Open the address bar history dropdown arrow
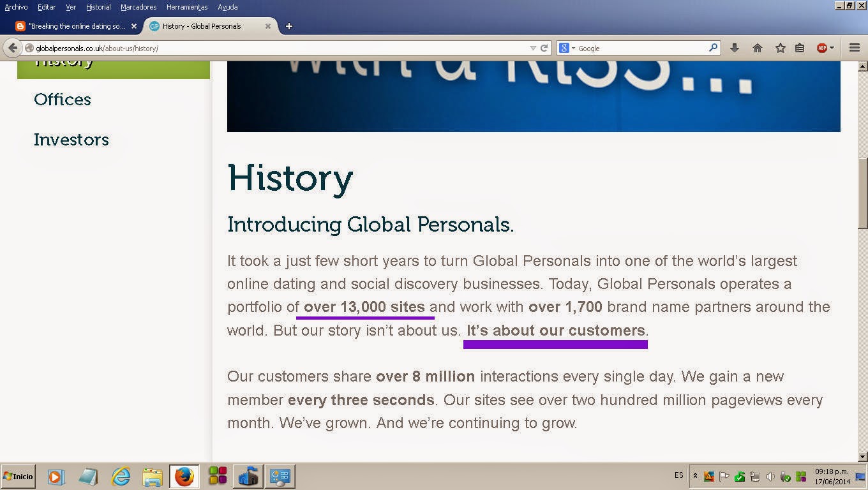The width and height of the screenshot is (868, 490). 533,48
